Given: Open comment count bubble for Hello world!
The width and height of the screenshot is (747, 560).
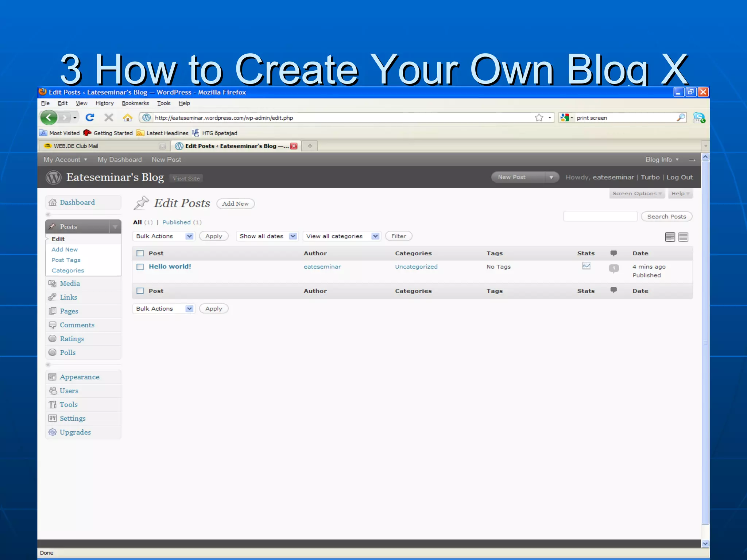Looking at the screenshot, I should pyautogui.click(x=614, y=269).
